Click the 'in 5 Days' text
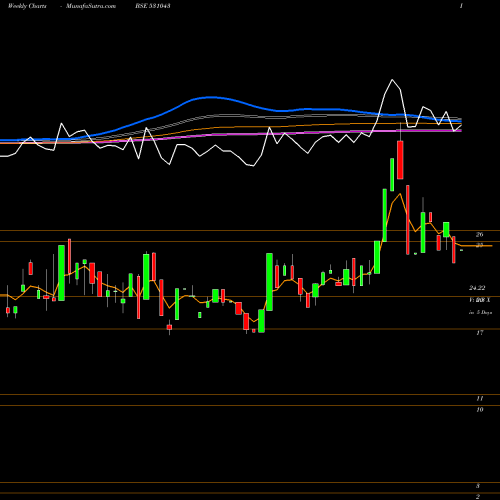Image resolution: width=500 pixels, height=500 pixels. [x=480, y=313]
